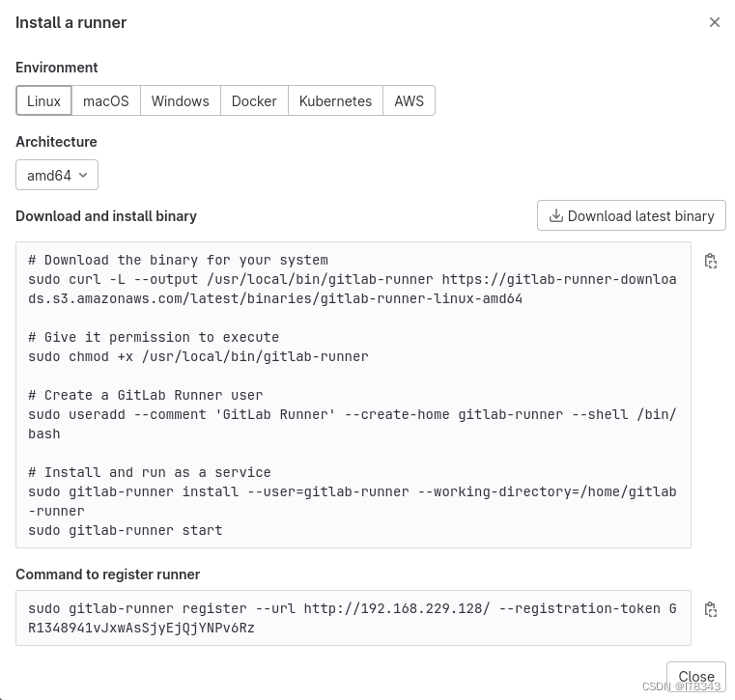Click the 'sudo gitlab-runner start' line
The height and width of the screenshot is (700, 735).
coord(126,530)
